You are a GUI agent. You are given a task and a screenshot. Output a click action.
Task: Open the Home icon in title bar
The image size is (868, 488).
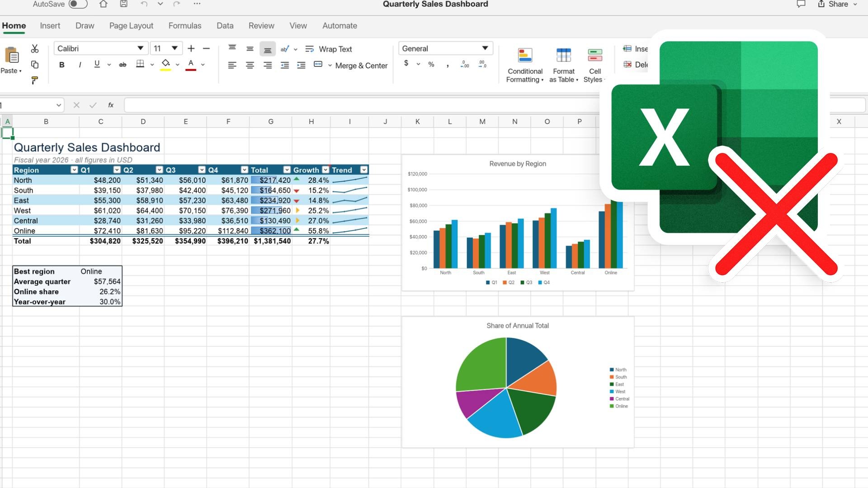point(104,4)
